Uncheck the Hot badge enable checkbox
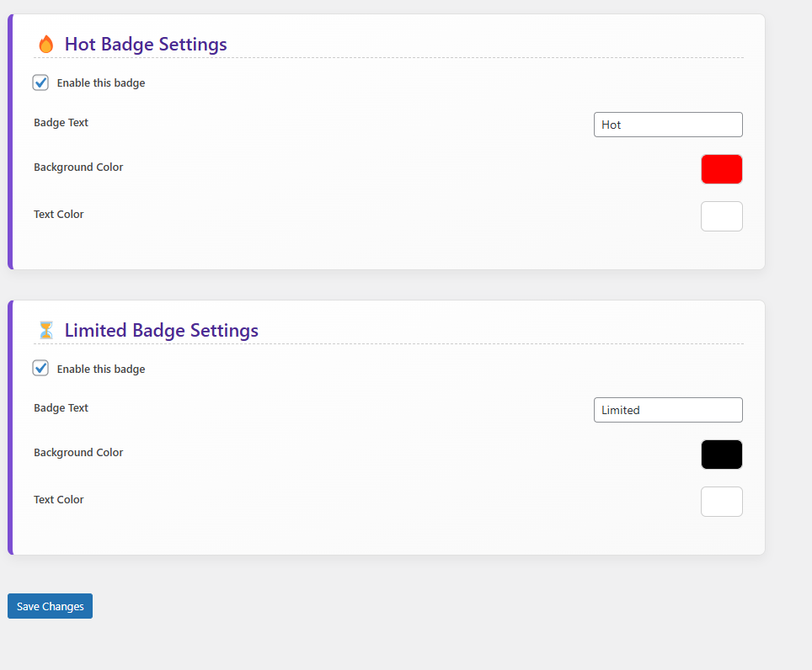This screenshot has width=812, height=670. (40, 82)
